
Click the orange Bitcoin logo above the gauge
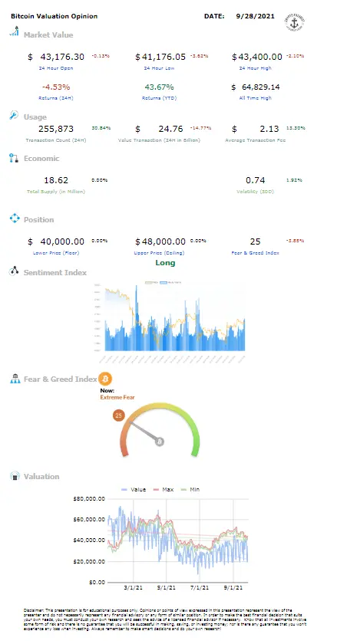pos(105,378)
